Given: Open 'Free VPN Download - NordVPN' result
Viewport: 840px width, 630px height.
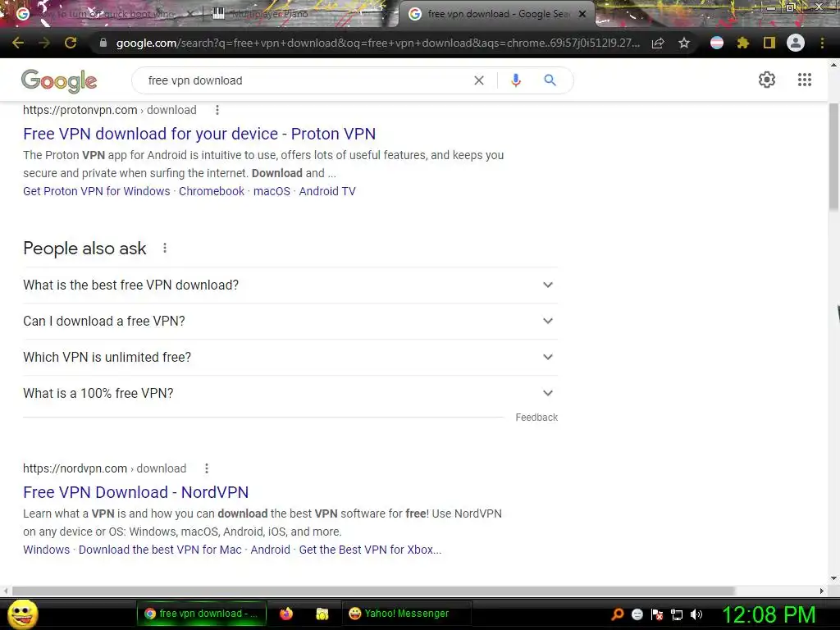Looking at the screenshot, I should click(x=135, y=492).
